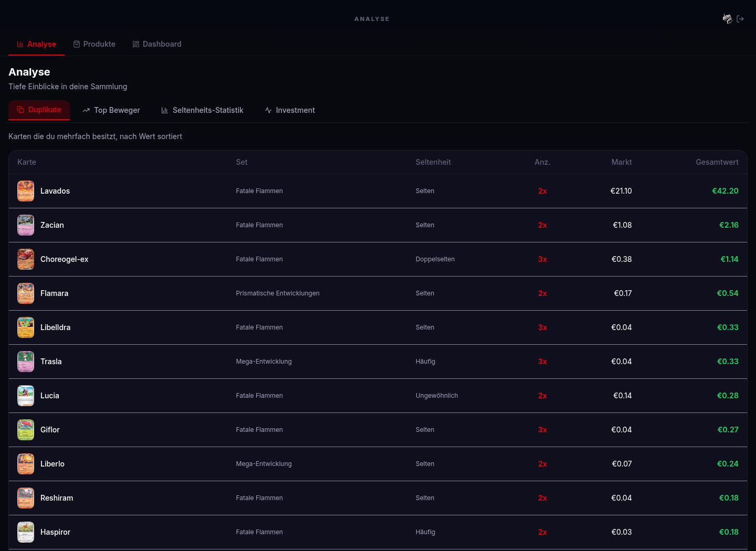
Task: Click the Seltenheit column header
Action: (433, 162)
